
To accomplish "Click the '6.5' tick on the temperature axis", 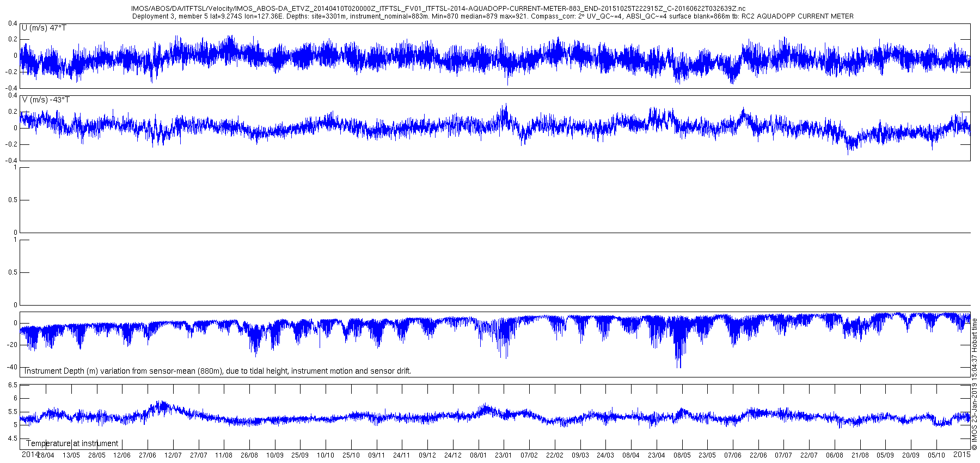I will [x=13, y=385].
